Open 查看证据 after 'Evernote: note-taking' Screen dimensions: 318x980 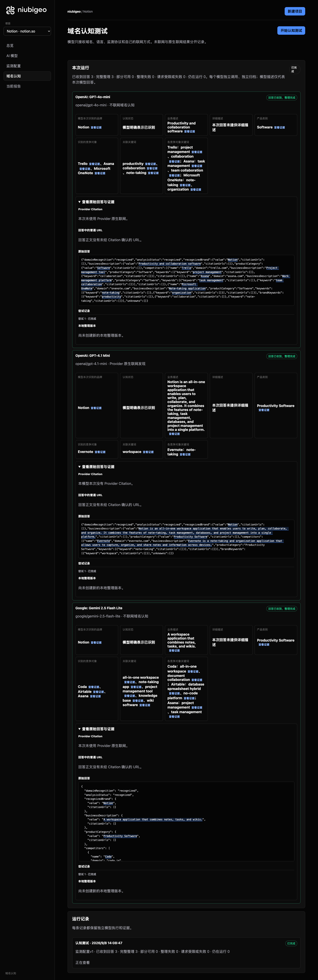point(185,454)
